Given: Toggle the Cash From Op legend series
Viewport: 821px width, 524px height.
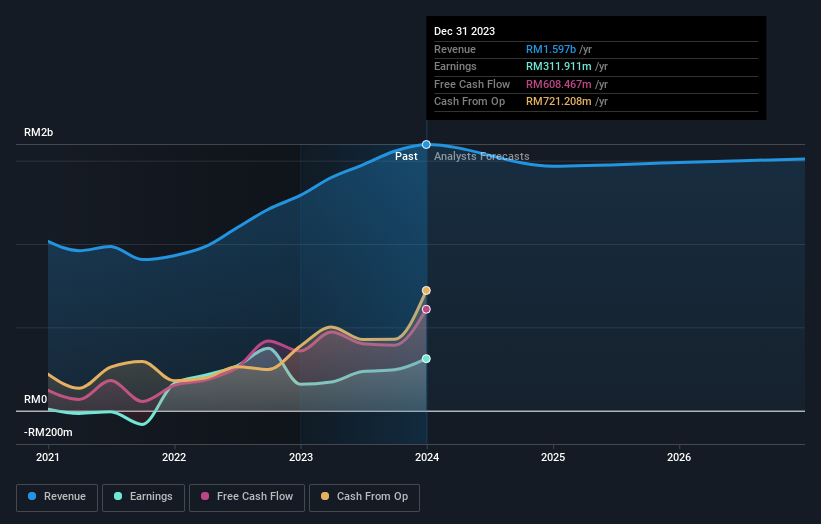Looking at the screenshot, I should 364,497.
